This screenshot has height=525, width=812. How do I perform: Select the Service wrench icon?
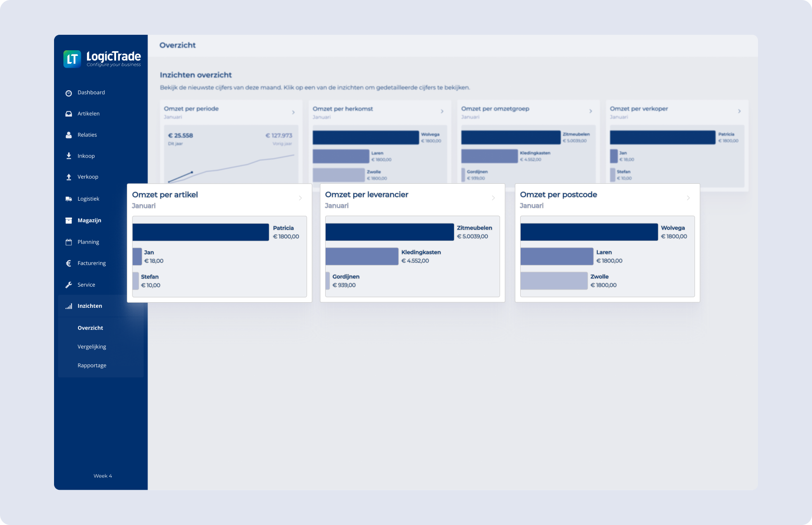[69, 285]
